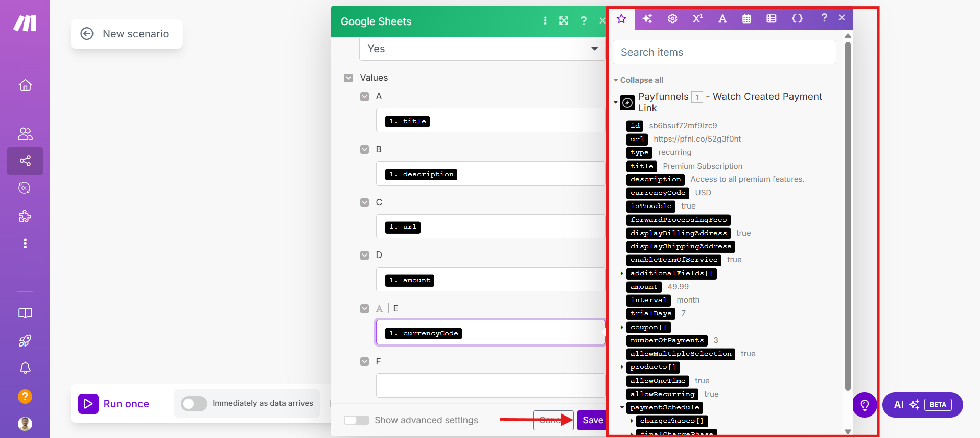The height and width of the screenshot is (438, 980).
Task: Open the Resource hub book icon
Action: point(25,313)
